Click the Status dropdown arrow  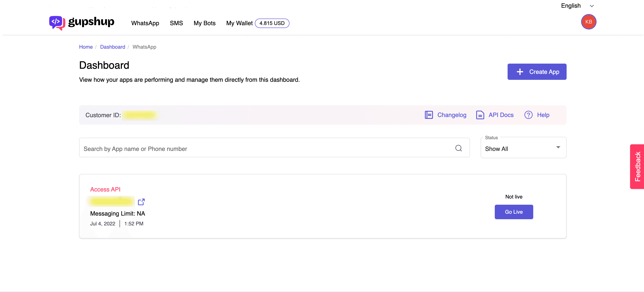tap(558, 147)
